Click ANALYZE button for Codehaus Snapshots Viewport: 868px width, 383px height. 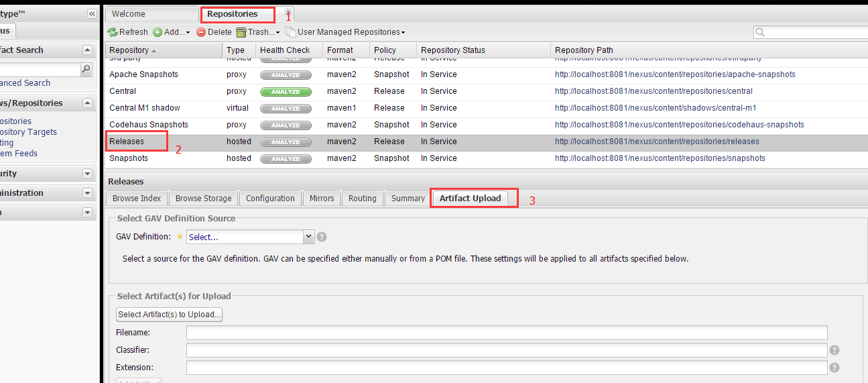pos(286,125)
